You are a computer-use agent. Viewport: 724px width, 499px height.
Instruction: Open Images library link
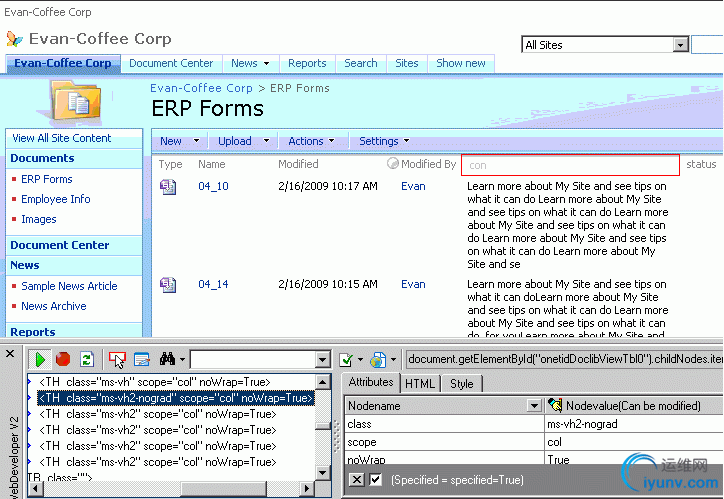pos(39,219)
